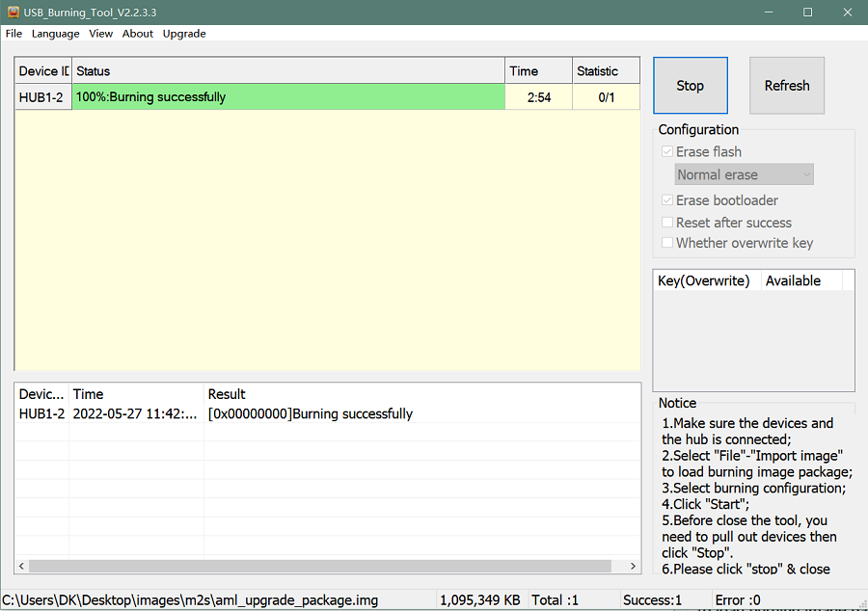
Task: Open the Upgrade menu
Action: [183, 34]
